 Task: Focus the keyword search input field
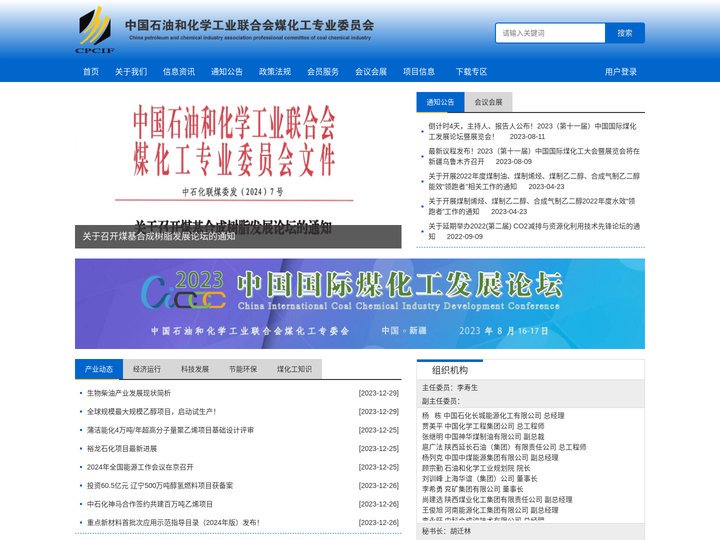pyautogui.click(x=550, y=33)
